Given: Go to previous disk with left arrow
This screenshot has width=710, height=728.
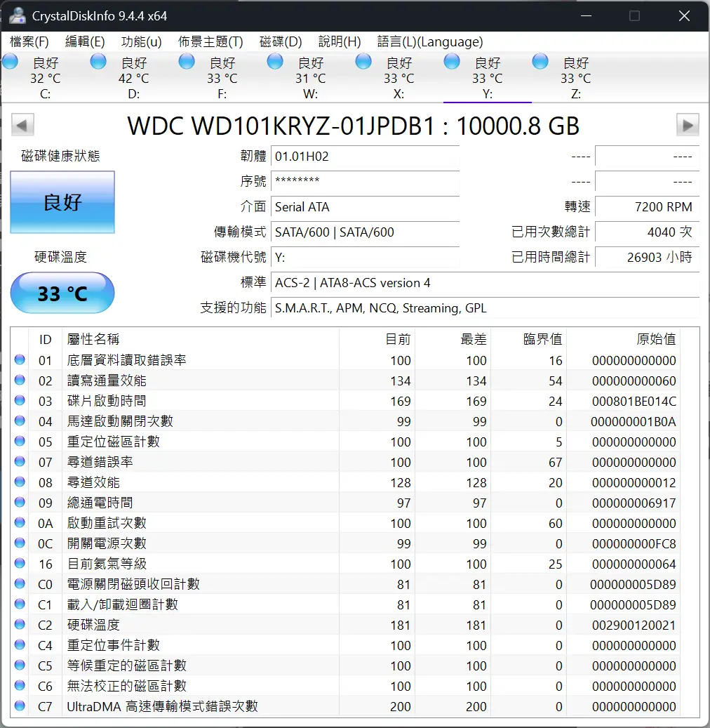Looking at the screenshot, I should click(x=22, y=125).
